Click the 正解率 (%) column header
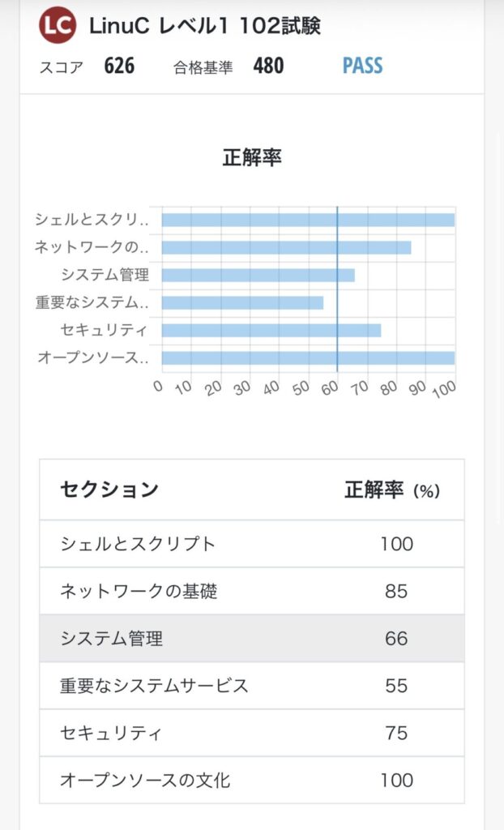The height and width of the screenshot is (830, 504). [x=392, y=490]
